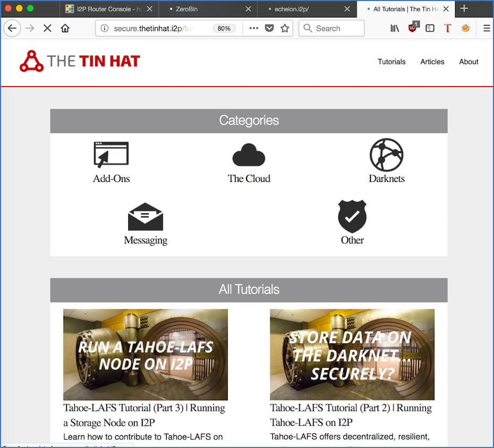Click the Other shield checkmark icon

(x=352, y=216)
